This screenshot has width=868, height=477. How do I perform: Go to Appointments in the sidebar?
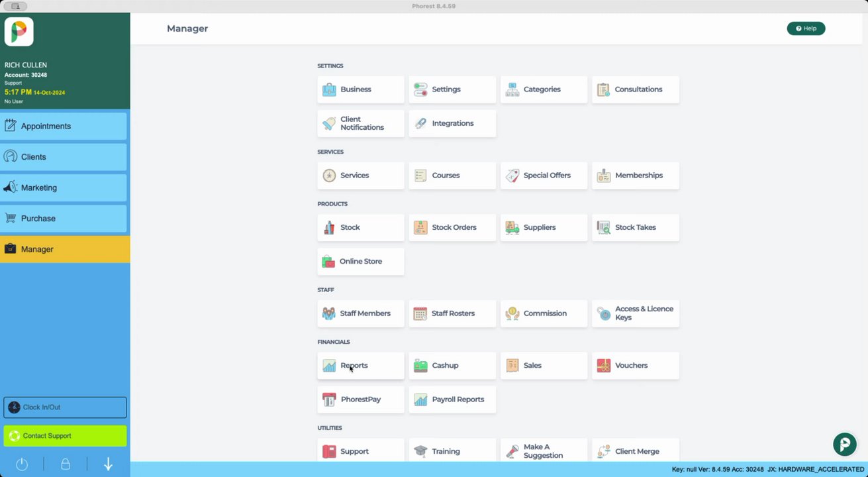64,126
